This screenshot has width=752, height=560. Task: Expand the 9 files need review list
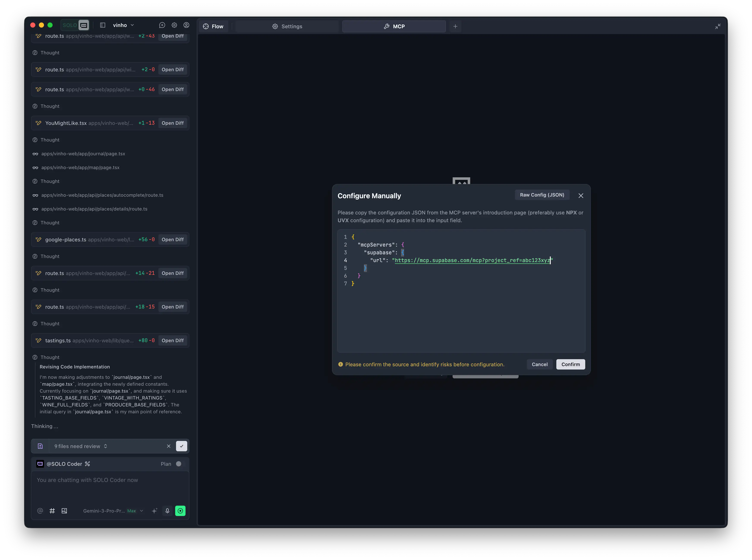click(x=81, y=447)
